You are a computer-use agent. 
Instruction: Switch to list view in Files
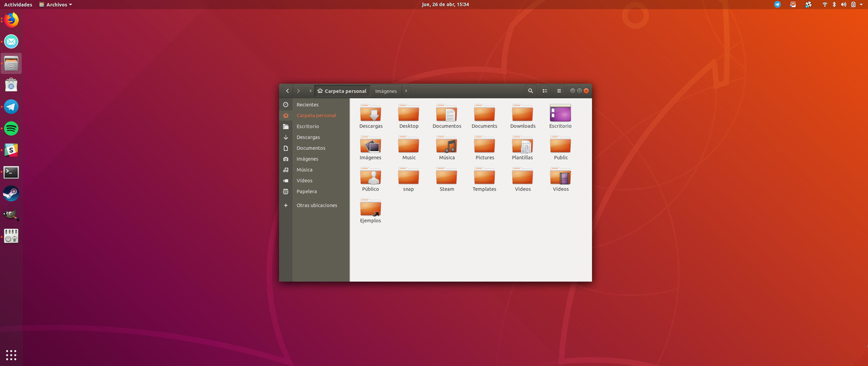click(x=545, y=91)
